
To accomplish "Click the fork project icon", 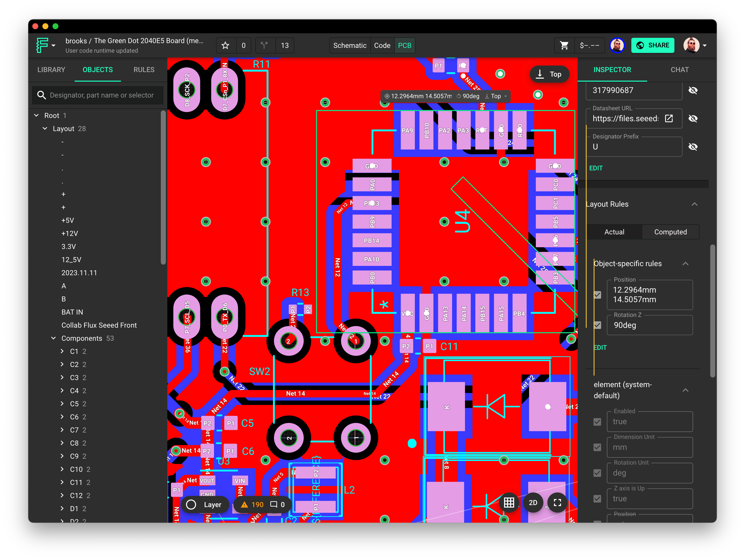I will (264, 45).
